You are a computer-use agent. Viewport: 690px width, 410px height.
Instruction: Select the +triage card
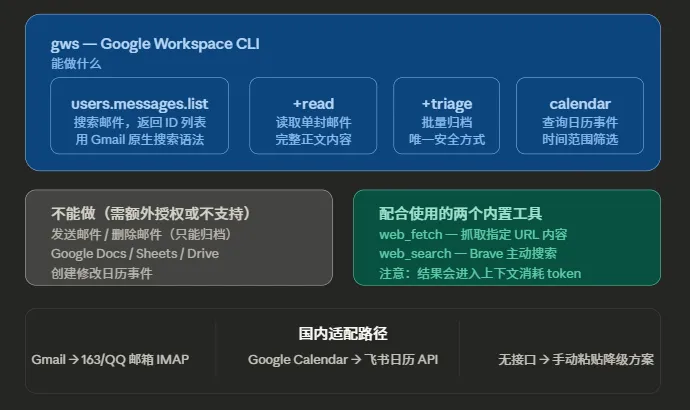pos(446,116)
